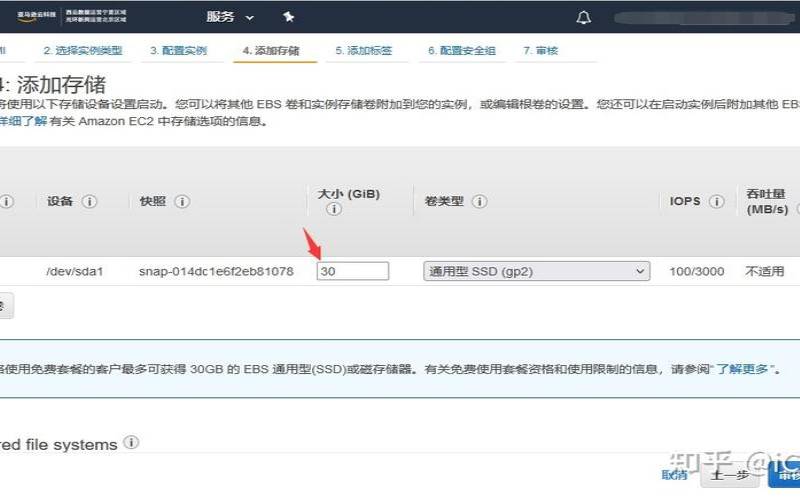Click info icon below 大小 (GiB)
Screen dimensions: 800x500
pyautogui.click(x=334, y=210)
